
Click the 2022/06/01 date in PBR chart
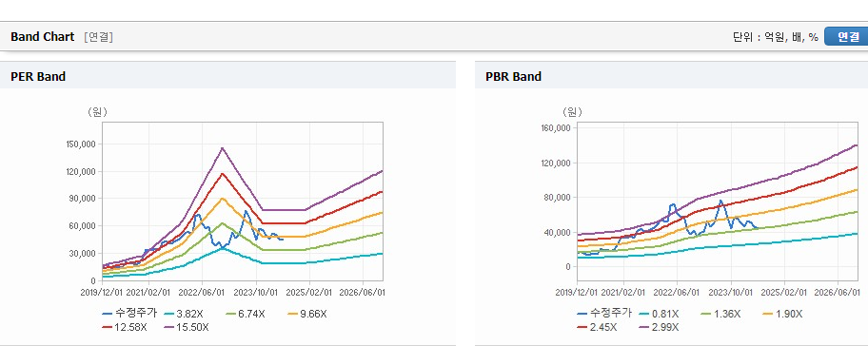[x=678, y=292]
